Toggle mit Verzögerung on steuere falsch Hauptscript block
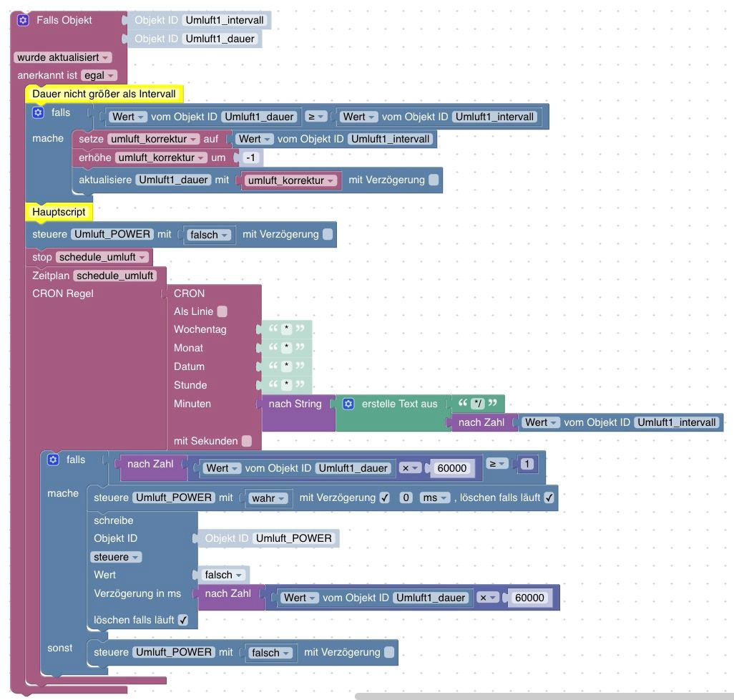The height and width of the screenshot is (700, 734). (328, 234)
